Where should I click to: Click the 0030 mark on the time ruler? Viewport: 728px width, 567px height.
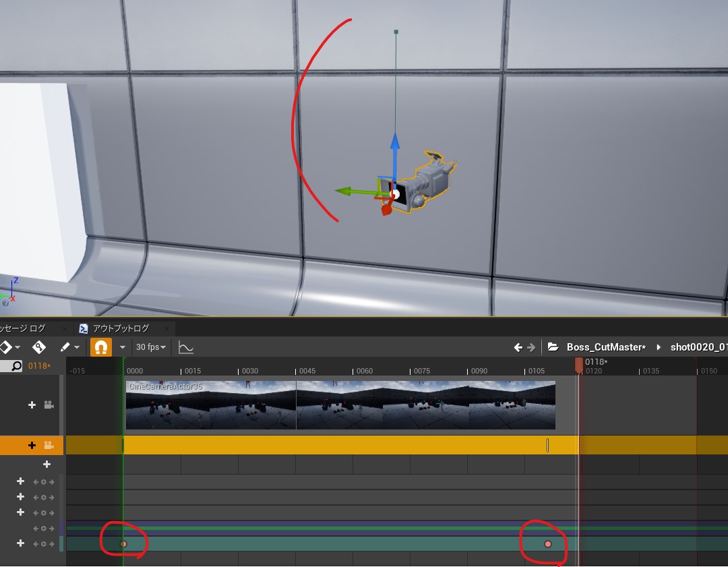tap(250, 371)
